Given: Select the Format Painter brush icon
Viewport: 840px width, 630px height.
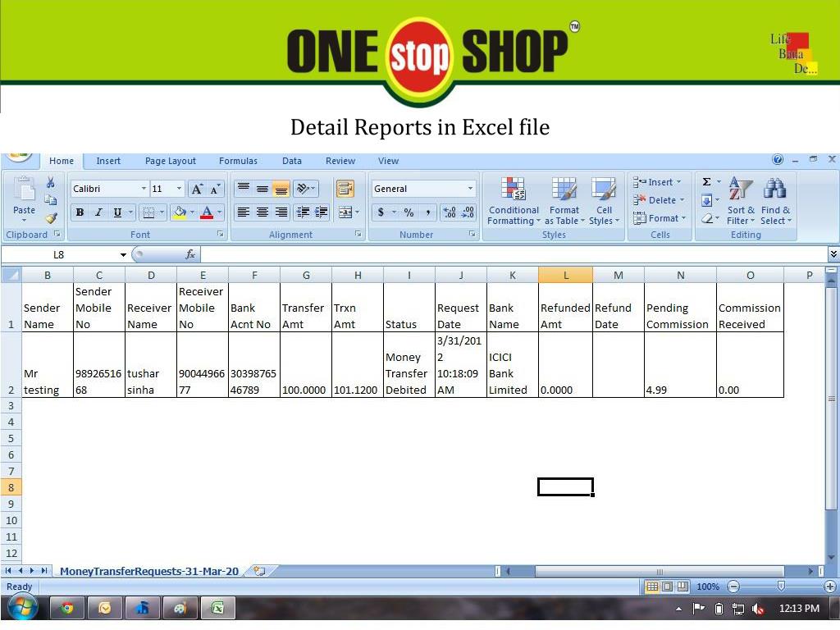Looking at the screenshot, I should click(51, 218).
